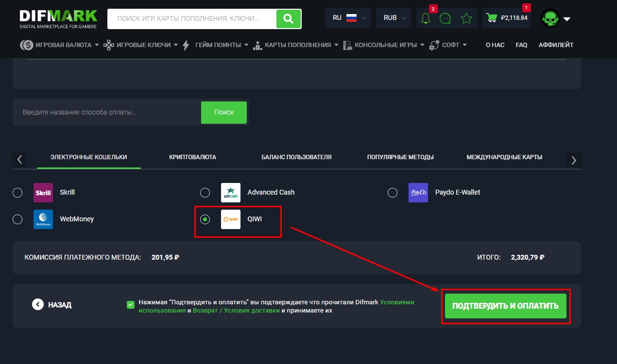
Task: Click the green search magnifier button
Action: [289, 19]
